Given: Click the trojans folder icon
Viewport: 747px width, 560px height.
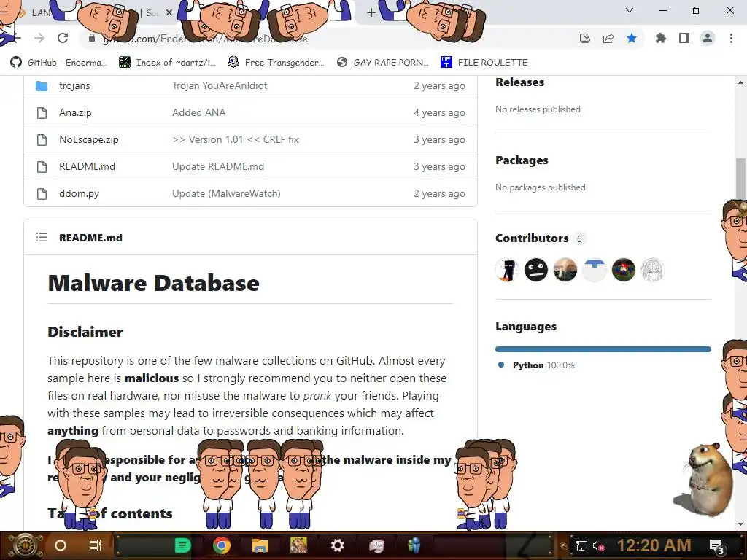Looking at the screenshot, I should coord(42,86).
